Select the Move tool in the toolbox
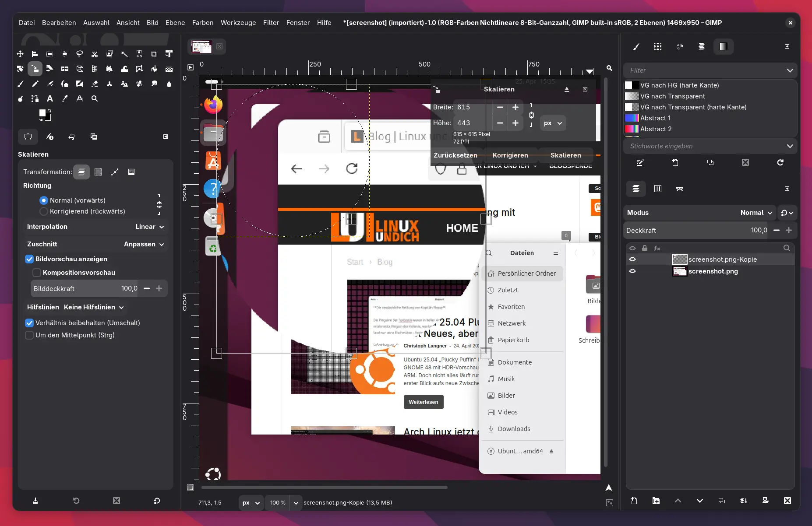Viewport: 812px width, 526px height. click(x=20, y=54)
